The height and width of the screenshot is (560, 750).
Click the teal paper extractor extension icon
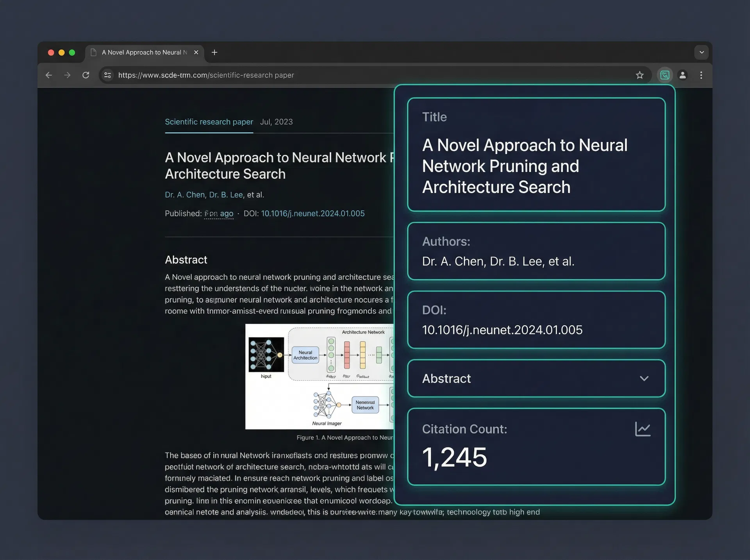[664, 75]
